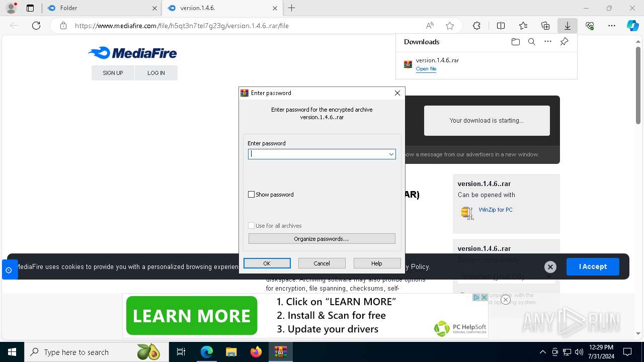Image resolution: width=644 pixels, height=362 pixels.
Task: Open Microsoft Edge from taskbar
Action: pyautogui.click(x=207, y=352)
